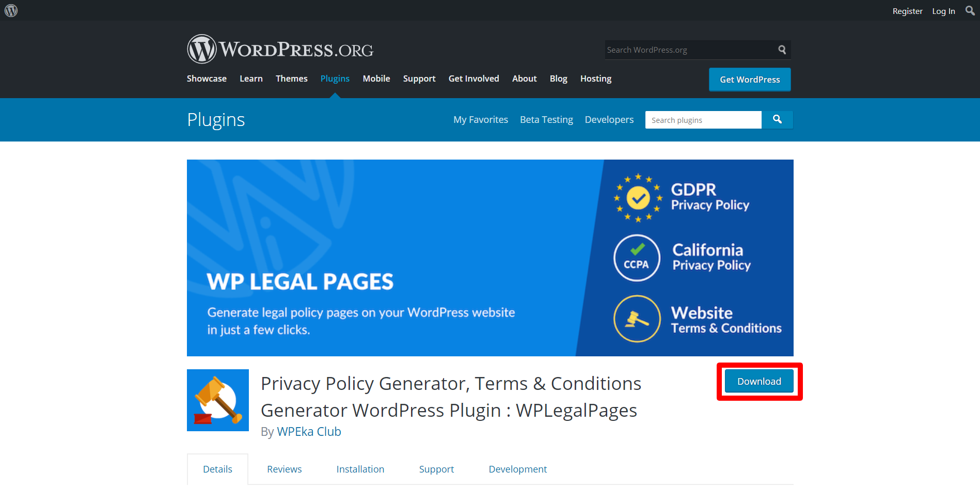
Task: Open the Blog menu item
Action: [558, 78]
